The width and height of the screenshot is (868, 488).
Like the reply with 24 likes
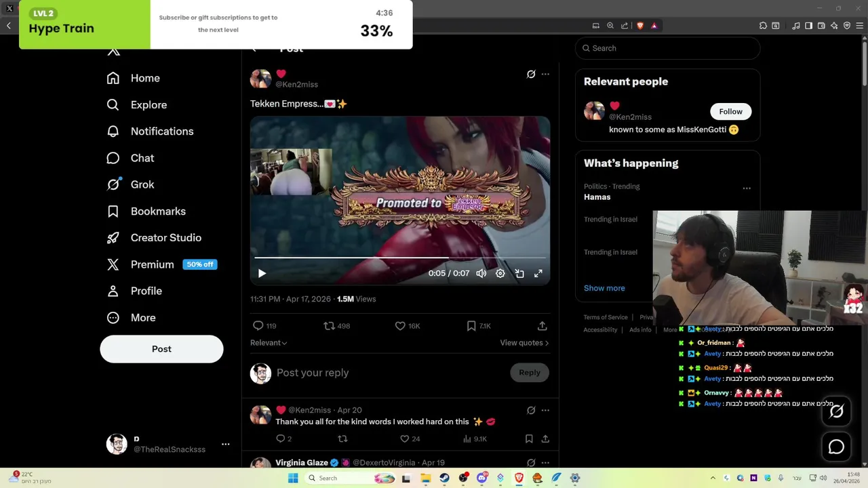click(405, 439)
